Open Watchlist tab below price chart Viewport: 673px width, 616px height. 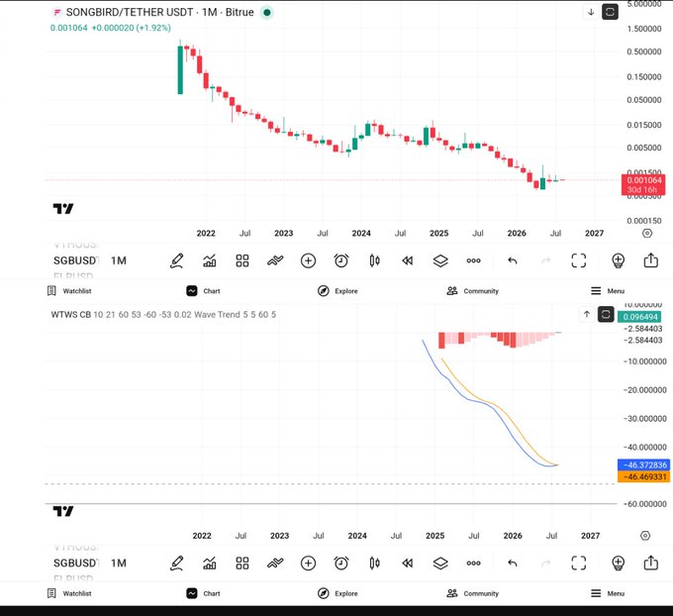click(x=69, y=291)
